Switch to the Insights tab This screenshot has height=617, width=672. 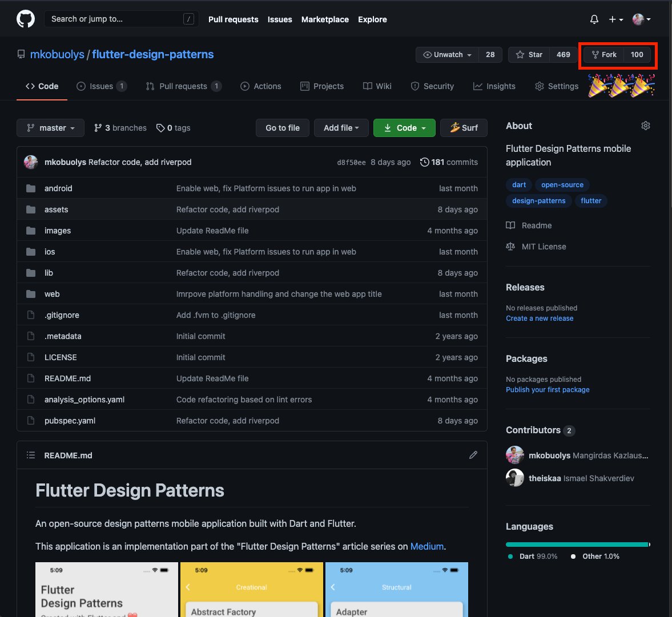tap(494, 86)
